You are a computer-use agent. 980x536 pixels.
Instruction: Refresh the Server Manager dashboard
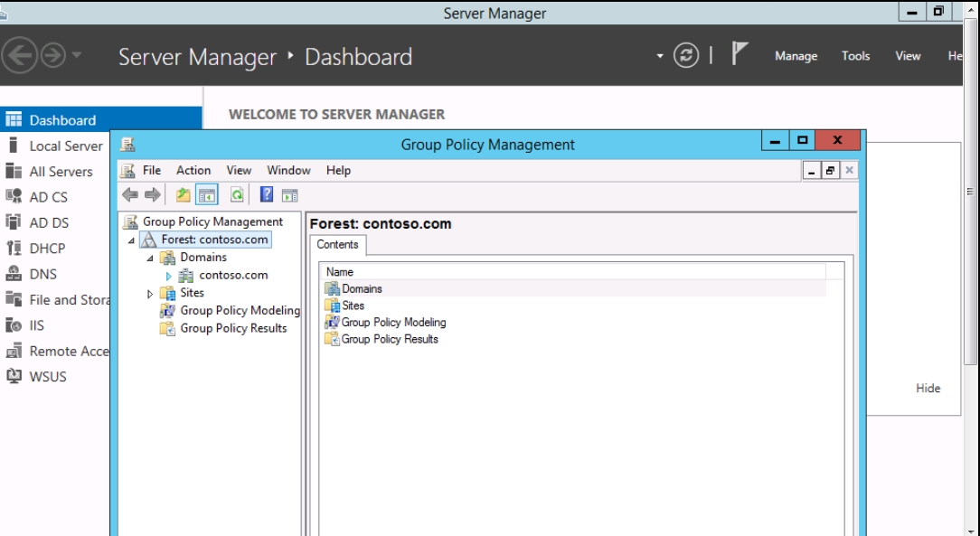tap(687, 56)
